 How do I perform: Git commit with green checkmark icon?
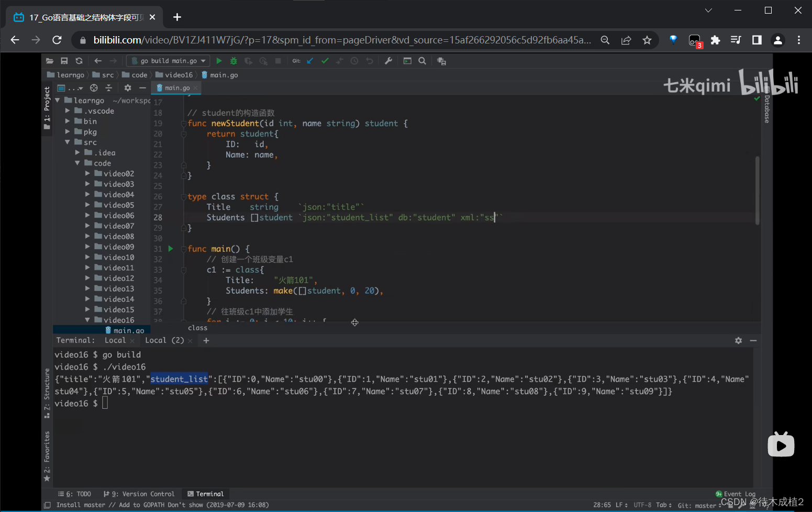click(325, 61)
